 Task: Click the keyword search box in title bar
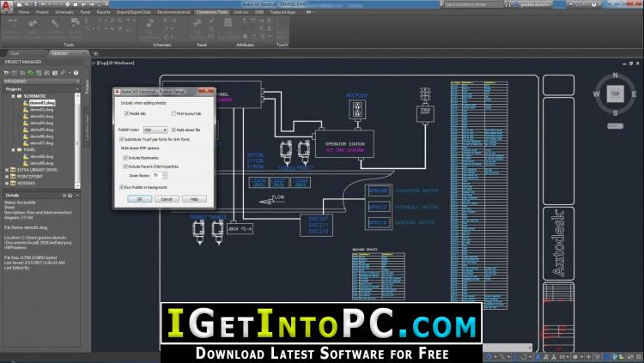(473, 4)
